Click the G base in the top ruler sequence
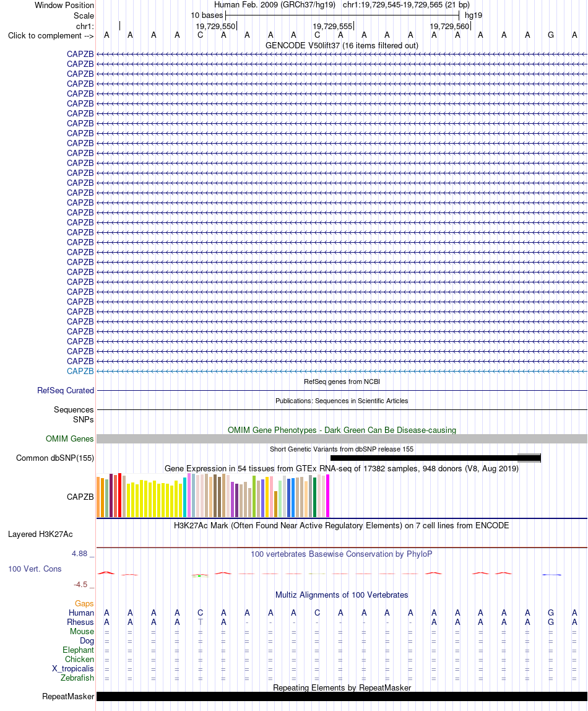Screen dimensions: 588x711 [551, 35]
